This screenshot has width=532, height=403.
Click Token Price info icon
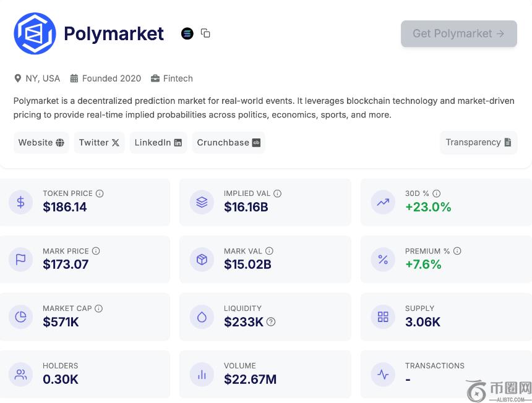coord(100,193)
